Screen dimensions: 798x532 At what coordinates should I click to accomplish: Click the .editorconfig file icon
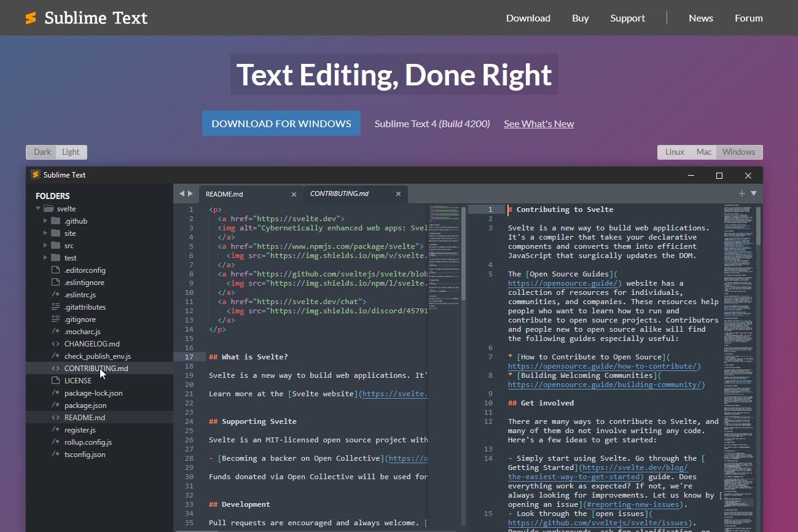click(x=55, y=270)
